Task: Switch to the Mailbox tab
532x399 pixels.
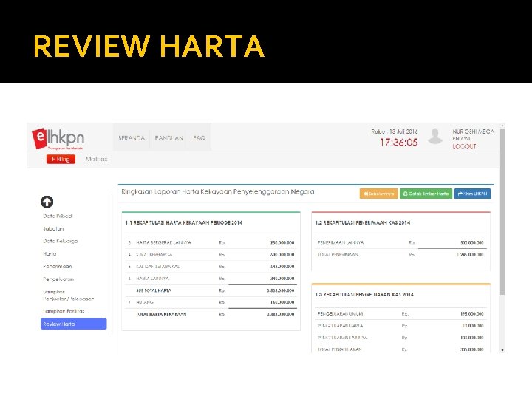Action: click(96, 159)
